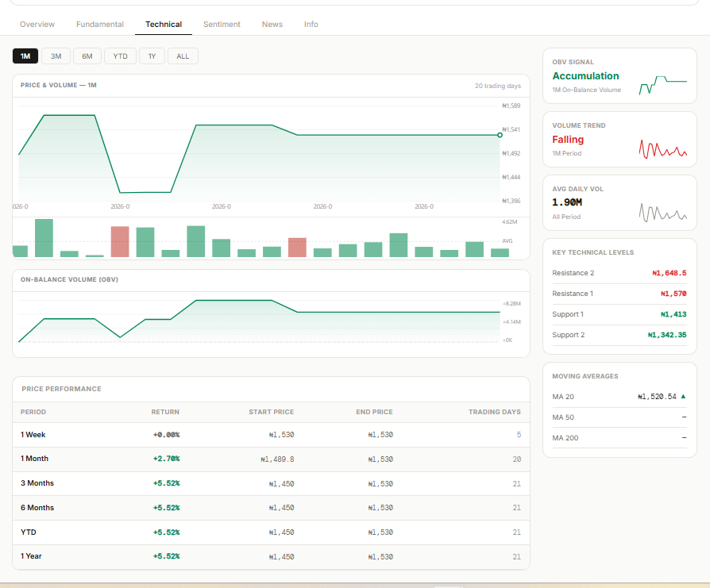Show ALL time range data
This screenshot has height=588, width=710.
183,56
